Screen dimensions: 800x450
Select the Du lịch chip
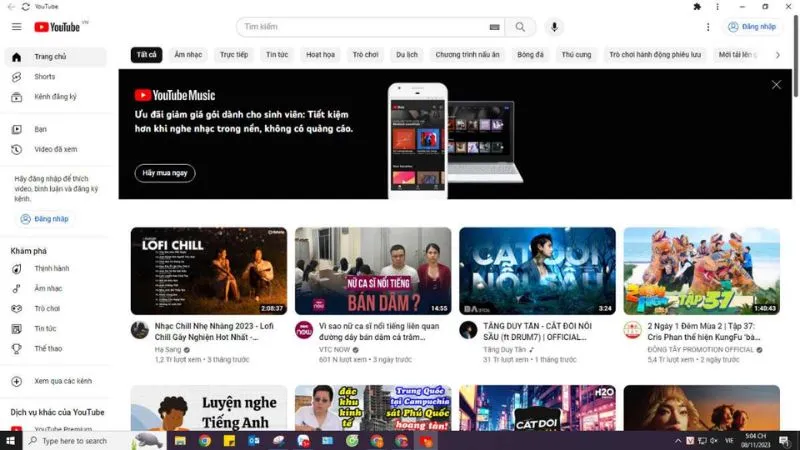tap(407, 55)
